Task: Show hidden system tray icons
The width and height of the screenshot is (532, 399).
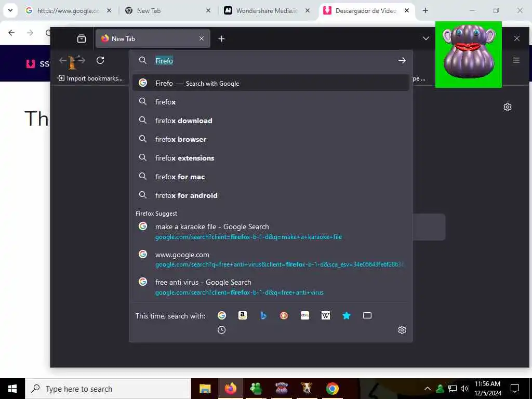Action: point(428,389)
